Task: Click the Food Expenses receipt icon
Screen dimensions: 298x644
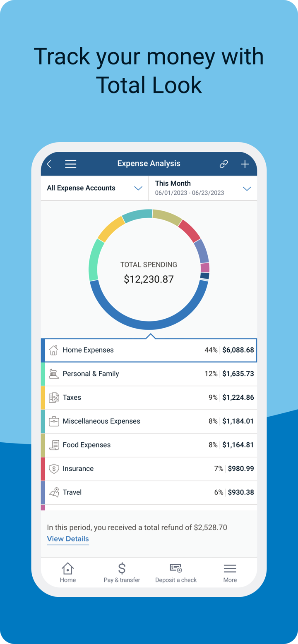Action: 54,445
